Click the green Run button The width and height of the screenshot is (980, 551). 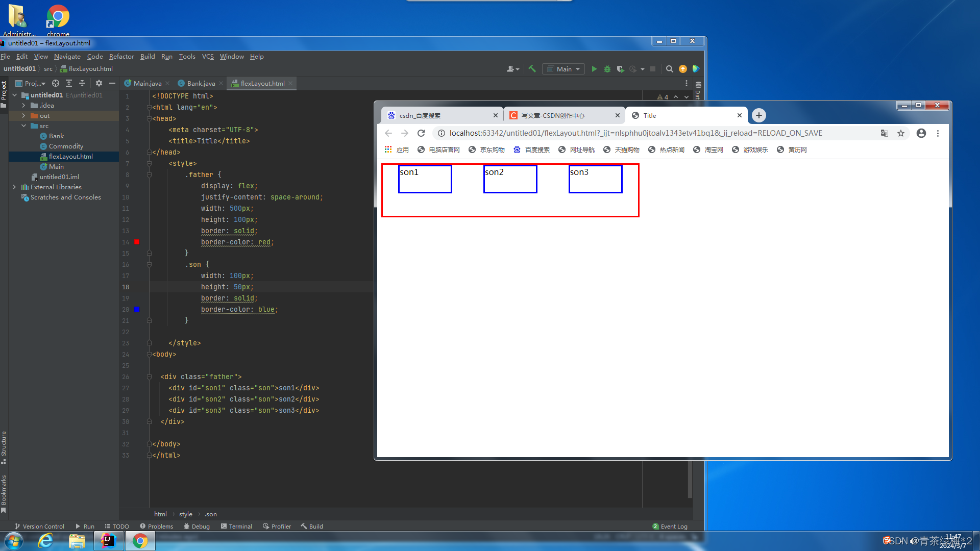tap(594, 69)
